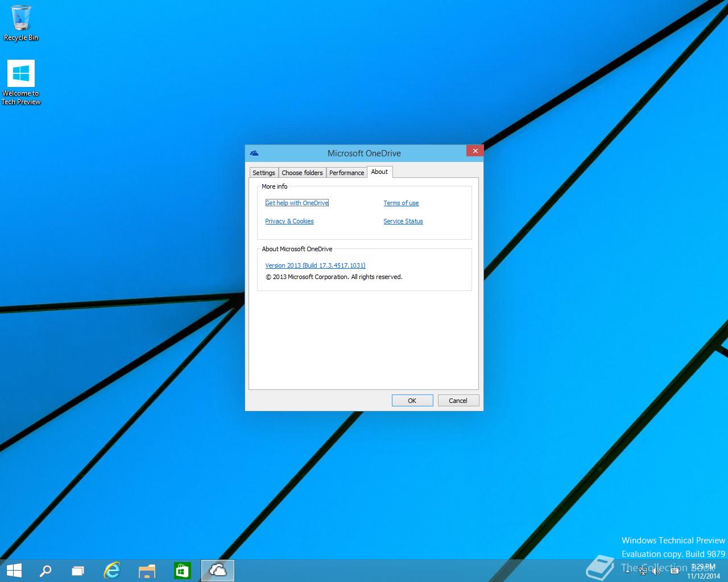Open the Service Status link
The width and height of the screenshot is (728, 582).
coord(403,221)
